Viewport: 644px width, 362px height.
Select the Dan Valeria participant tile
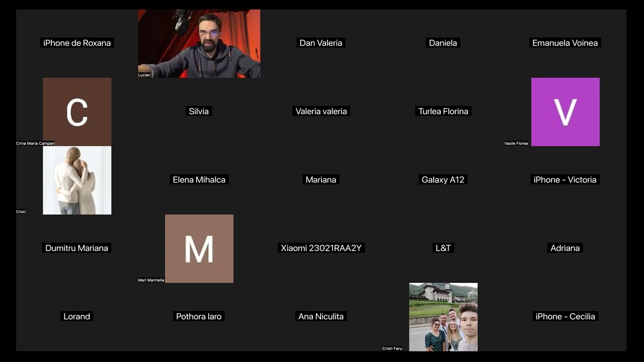tap(321, 43)
